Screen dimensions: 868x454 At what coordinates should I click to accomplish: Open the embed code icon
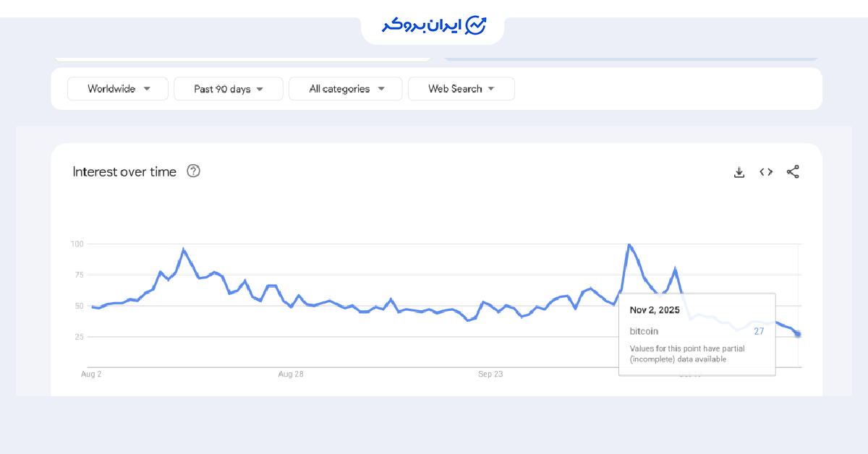point(766,172)
